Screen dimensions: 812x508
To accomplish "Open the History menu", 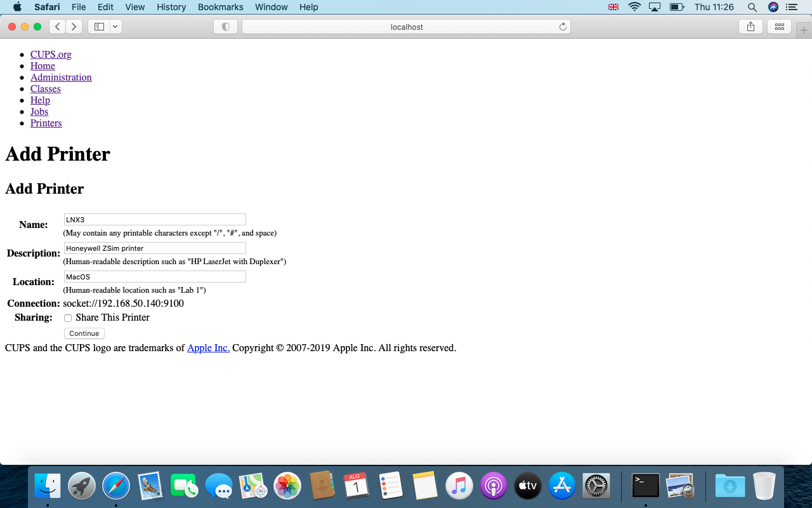I will pos(171,7).
